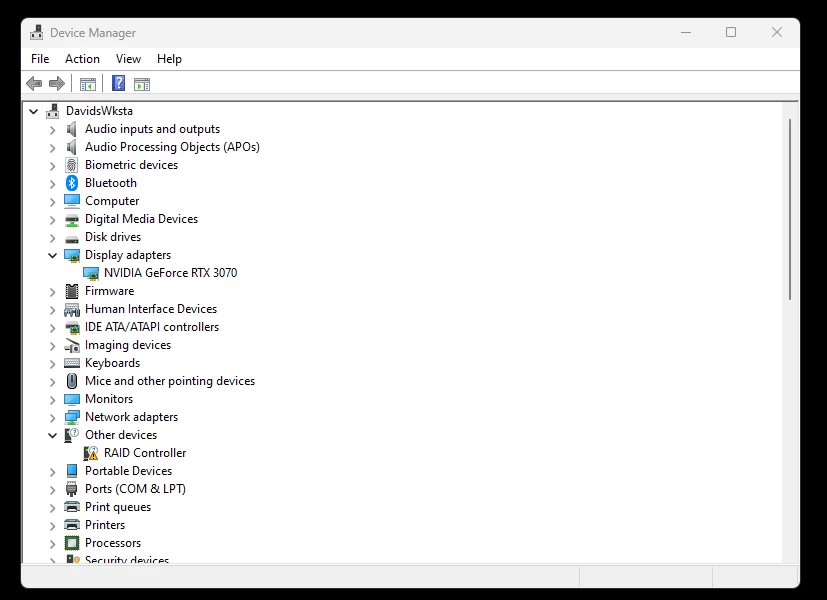Click the Device Manager title bar icon

(x=36, y=32)
